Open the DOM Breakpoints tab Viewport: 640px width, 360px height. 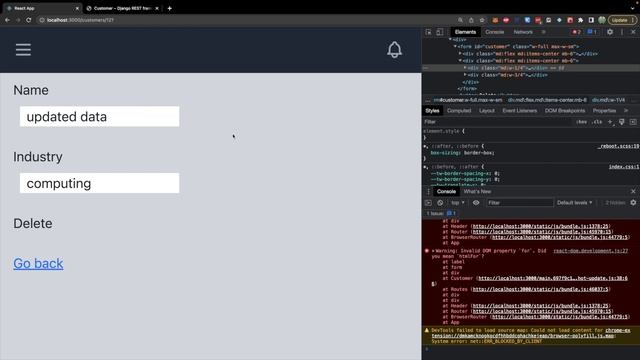tap(565, 111)
